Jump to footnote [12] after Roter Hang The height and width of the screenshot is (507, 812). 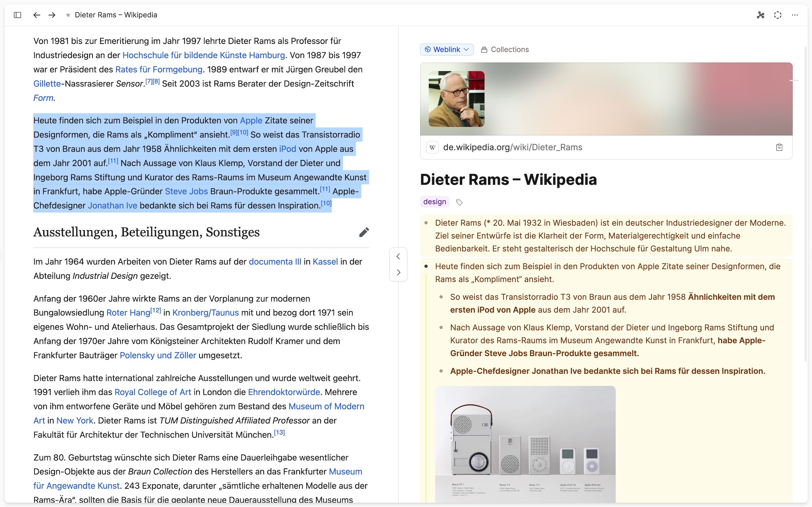156,310
